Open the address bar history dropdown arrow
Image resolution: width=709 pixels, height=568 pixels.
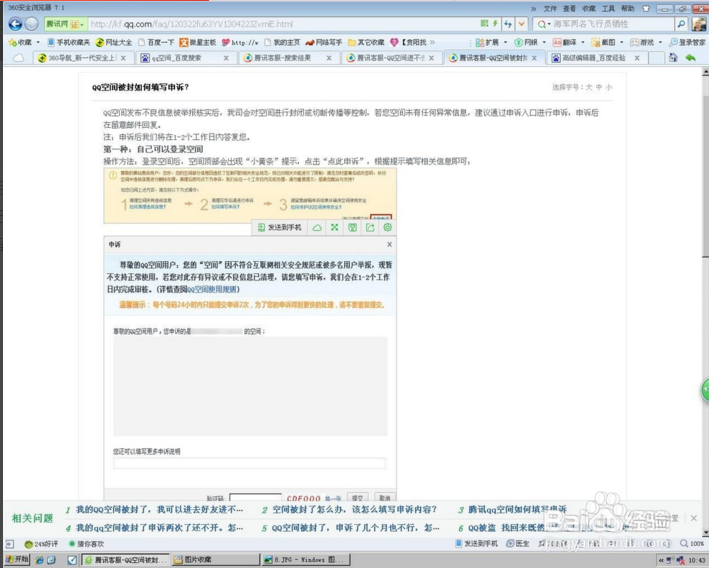click(x=521, y=24)
